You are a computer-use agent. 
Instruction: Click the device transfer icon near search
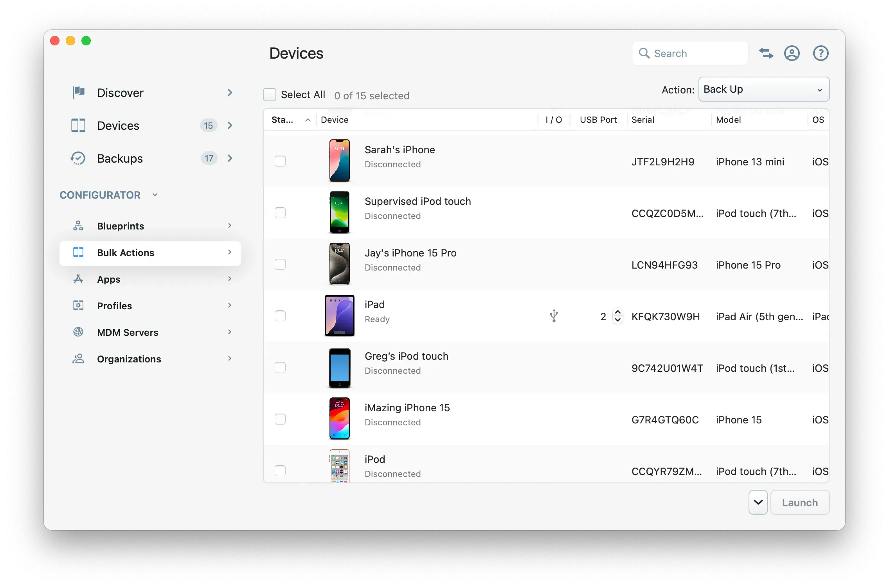pos(766,53)
